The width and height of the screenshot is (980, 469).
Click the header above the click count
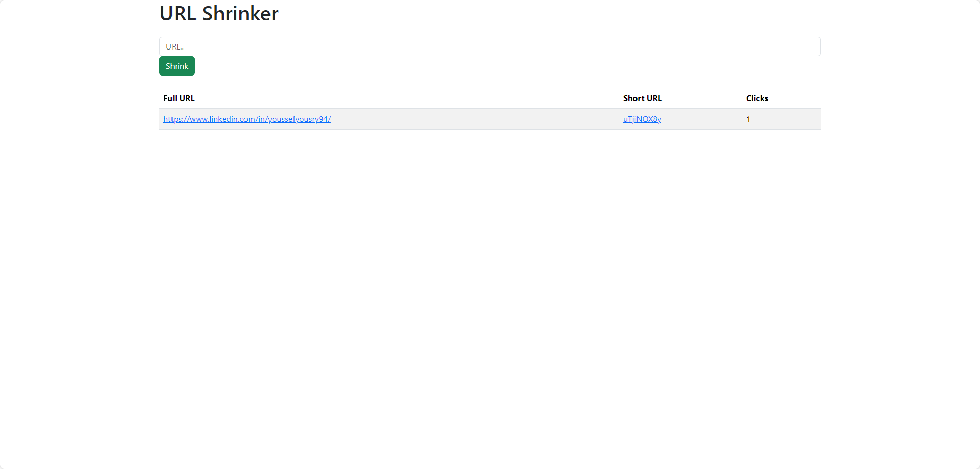point(757,98)
